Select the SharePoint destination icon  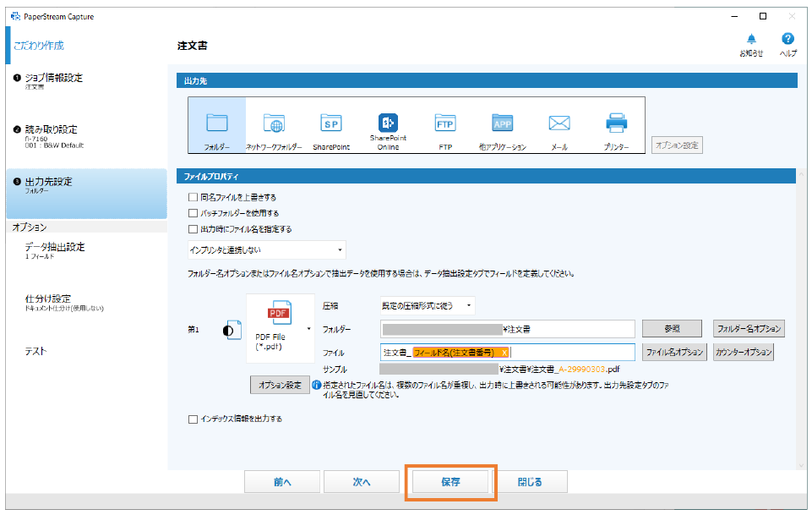click(331, 125)
